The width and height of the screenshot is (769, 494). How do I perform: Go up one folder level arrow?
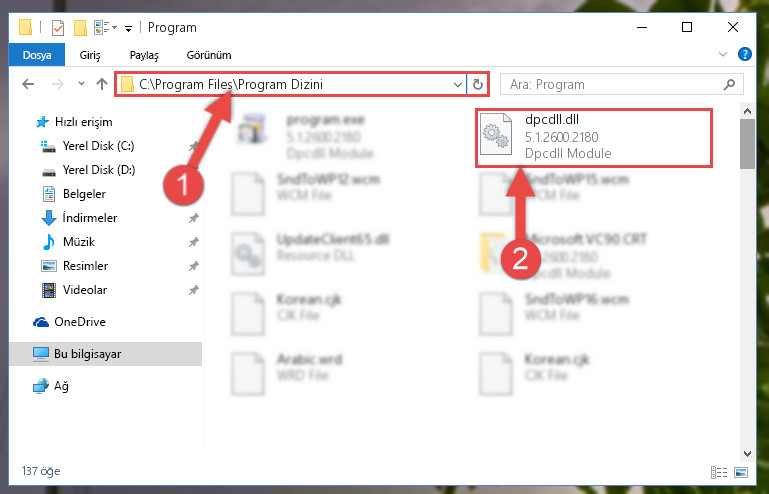102,84
